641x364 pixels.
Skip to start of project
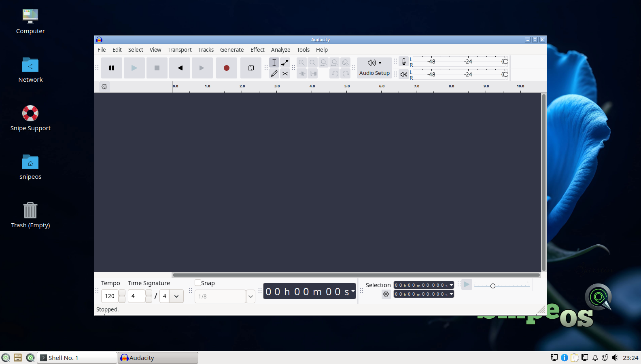(180, 68)
